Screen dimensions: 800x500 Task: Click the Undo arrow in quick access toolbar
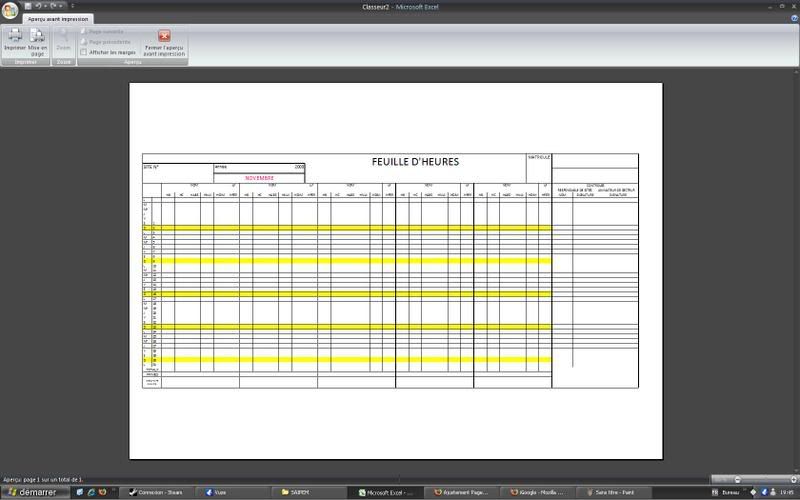(37, 6)
